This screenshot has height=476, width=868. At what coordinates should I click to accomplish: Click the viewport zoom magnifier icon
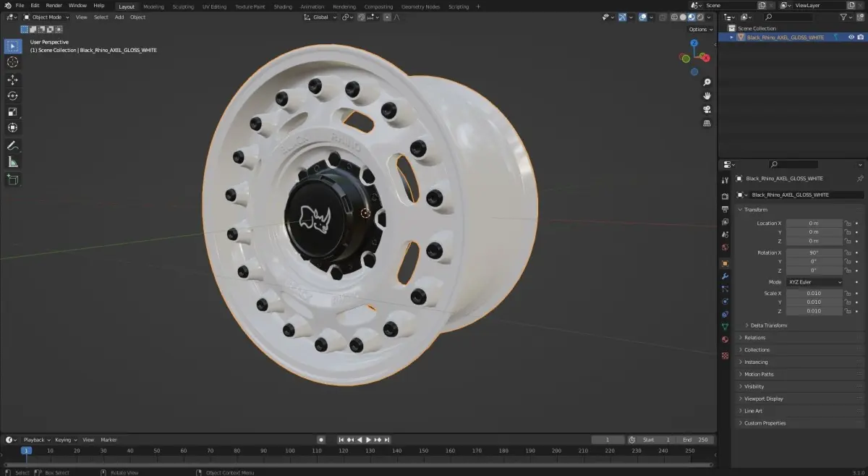707,82
